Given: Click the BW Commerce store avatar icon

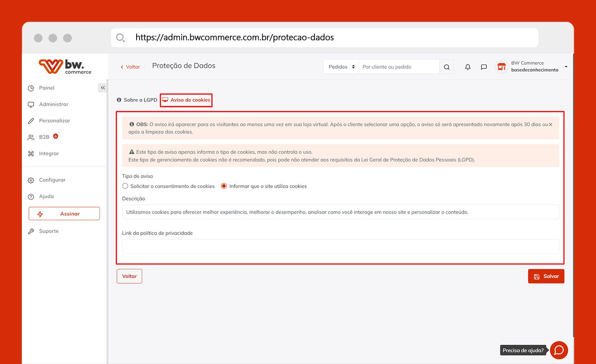Looking at the screenshot, I should tap(501, 67).
